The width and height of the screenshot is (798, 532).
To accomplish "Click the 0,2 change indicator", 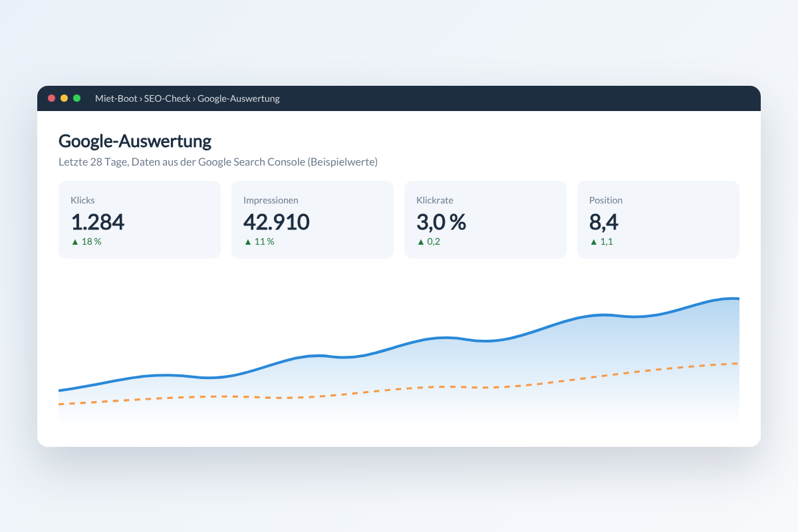I will [429, 241].
